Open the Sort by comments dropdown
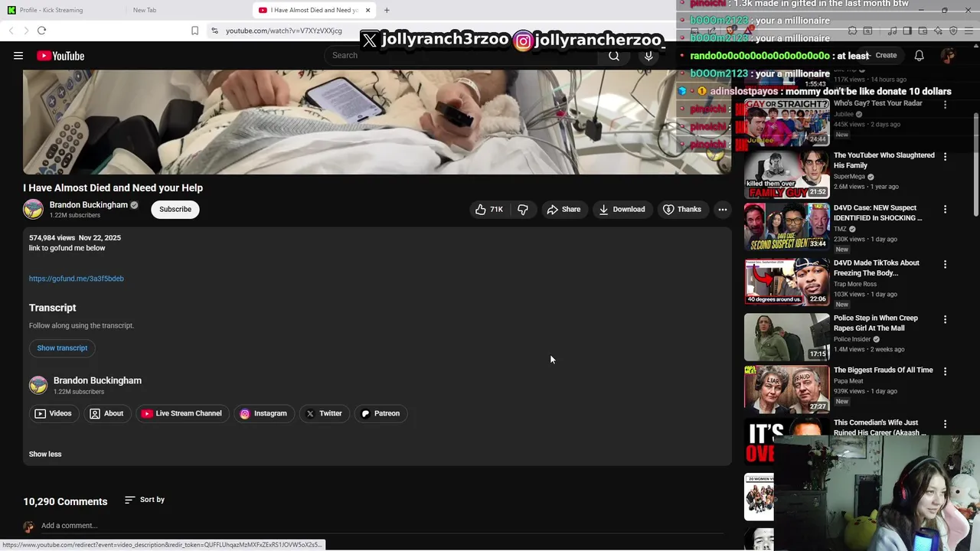Image resolution: width=980 pixels, height=551 pixels. [x=145, y=500]
